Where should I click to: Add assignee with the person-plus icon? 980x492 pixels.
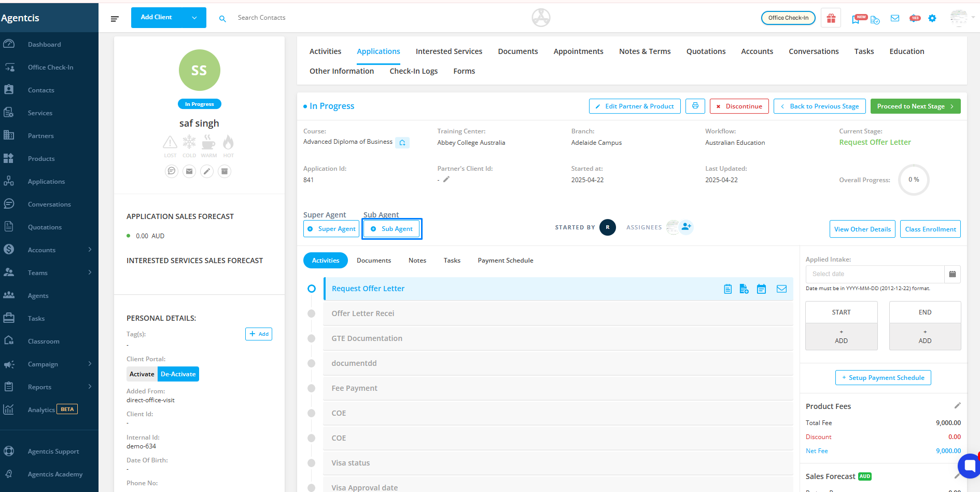687,227
